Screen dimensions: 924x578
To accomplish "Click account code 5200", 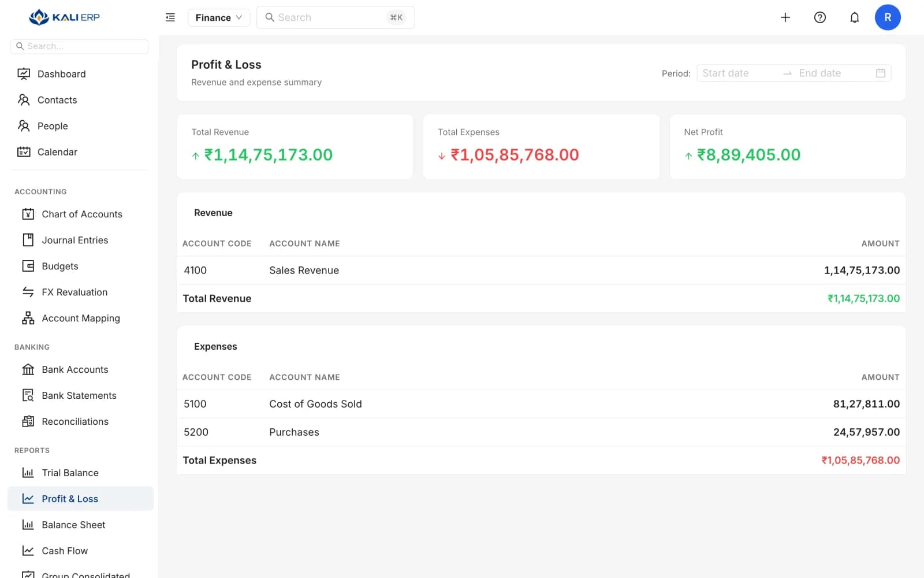I will 196,432.
